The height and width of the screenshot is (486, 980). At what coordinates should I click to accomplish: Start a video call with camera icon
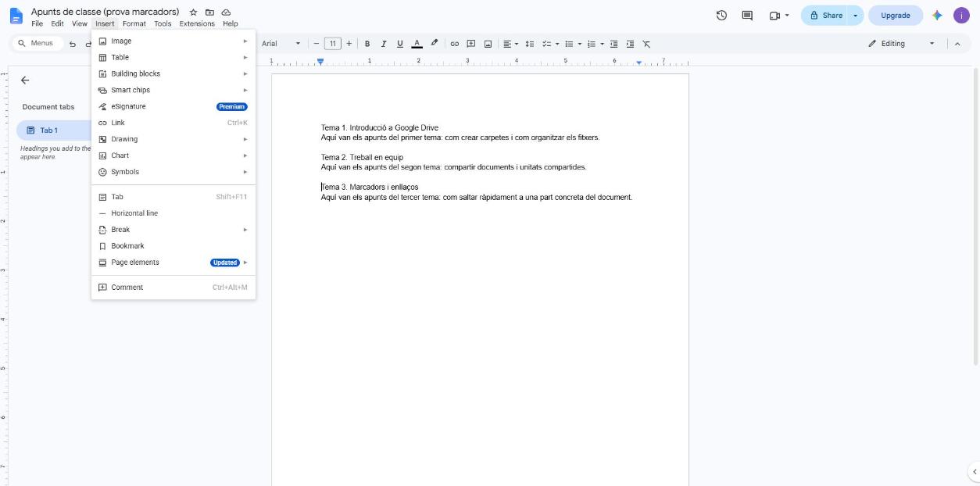pos(774,15)
